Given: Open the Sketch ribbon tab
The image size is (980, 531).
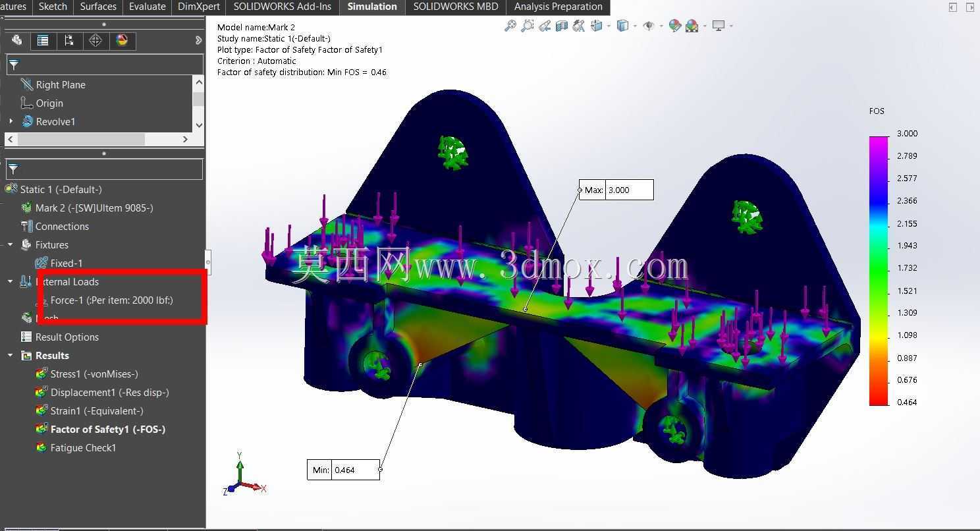Looking at the screenshot, I should (53, 7).
